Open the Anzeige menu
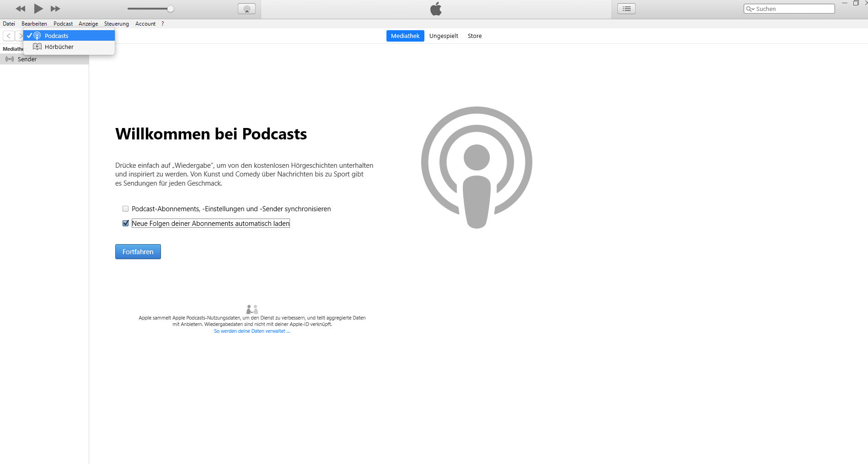This screenshot has height=464, width=868. [88, 24]
